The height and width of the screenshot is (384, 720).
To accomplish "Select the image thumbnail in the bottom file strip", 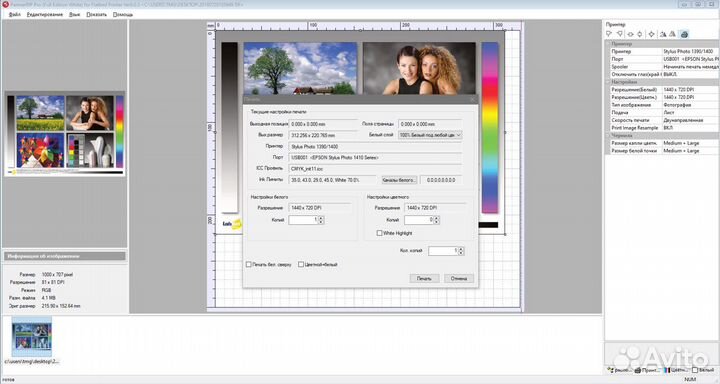I will tap(32, 336).
